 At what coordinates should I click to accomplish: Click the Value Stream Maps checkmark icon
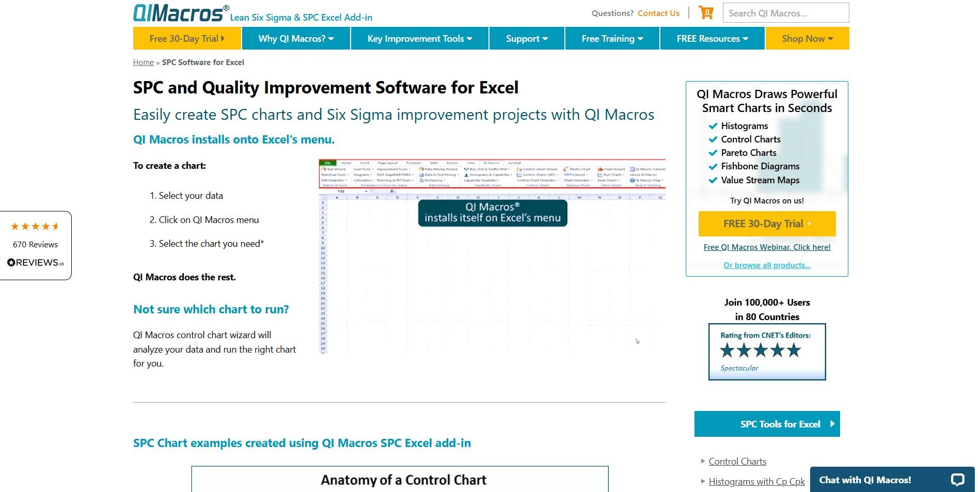pyautogui.click(x=713, y=180)
